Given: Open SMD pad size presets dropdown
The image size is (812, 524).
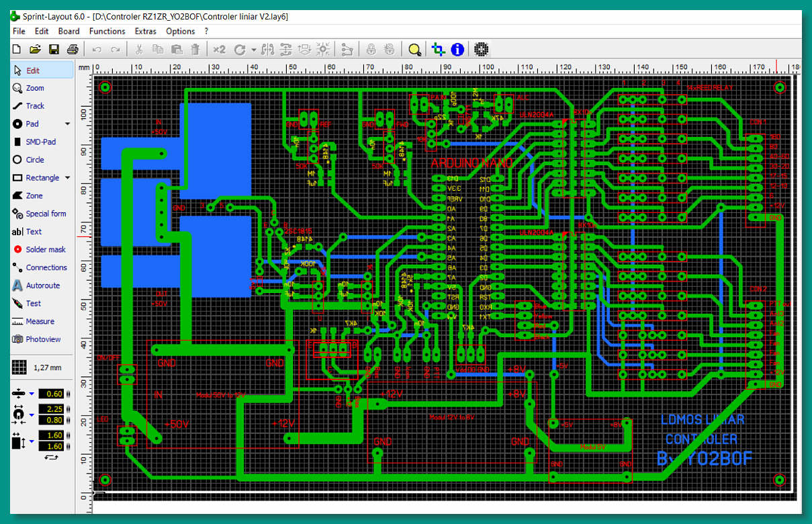Looking at the screenshot, I should click(x=32, y=441).
